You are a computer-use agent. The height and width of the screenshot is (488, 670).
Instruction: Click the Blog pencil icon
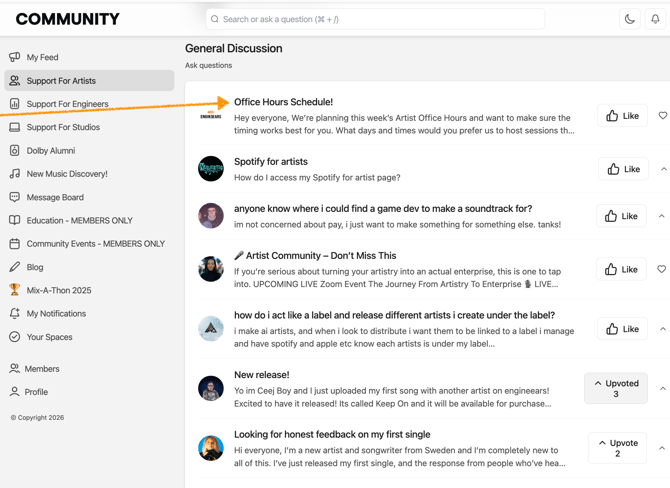click(x=14, y=267)
